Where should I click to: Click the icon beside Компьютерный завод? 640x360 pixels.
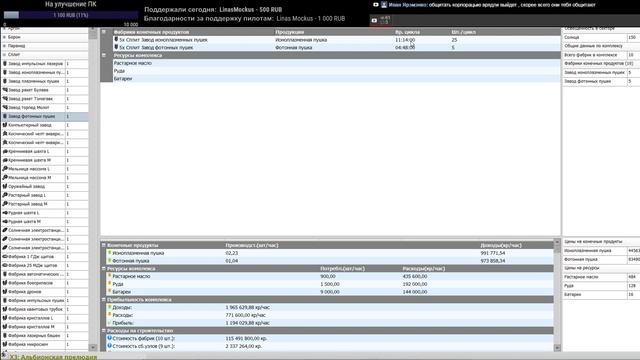5,125
